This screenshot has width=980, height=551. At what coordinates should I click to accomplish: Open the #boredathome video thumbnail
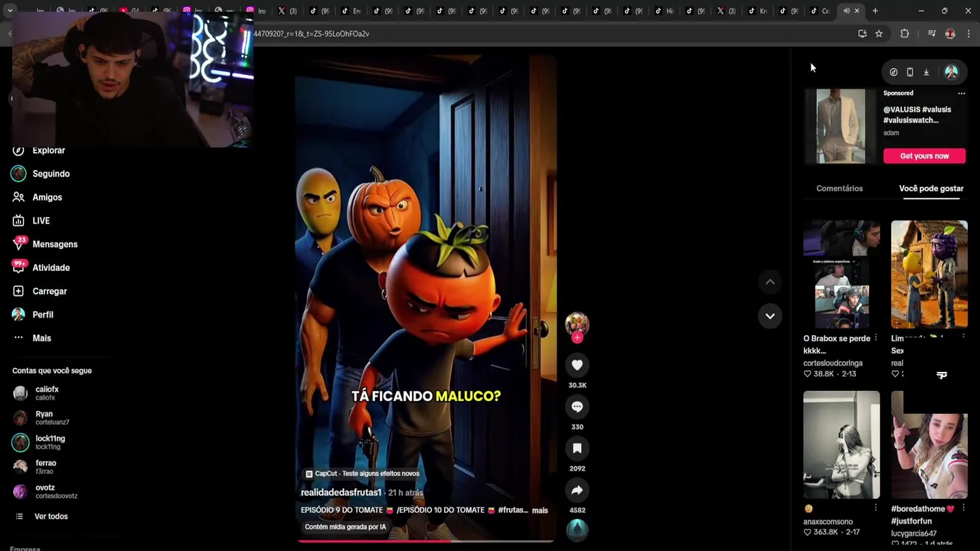(929, 445)
